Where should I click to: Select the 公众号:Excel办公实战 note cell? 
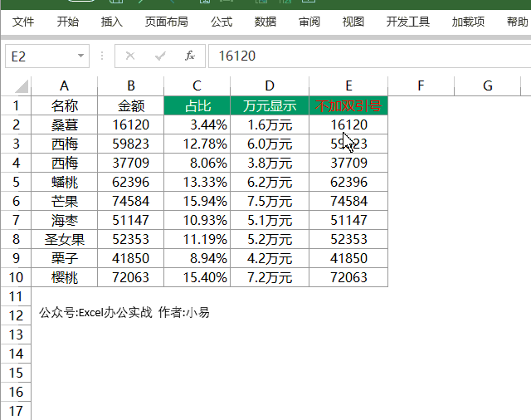(x=96, y=312)
